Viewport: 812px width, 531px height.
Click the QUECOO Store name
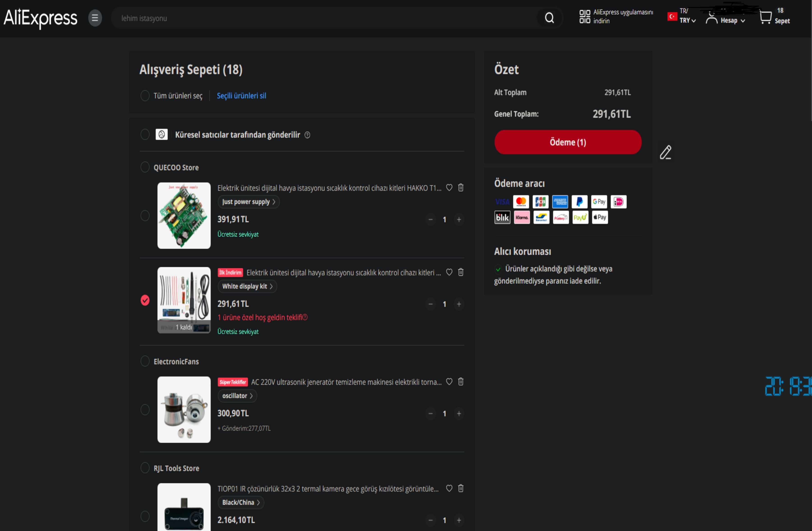click(176, 168)
